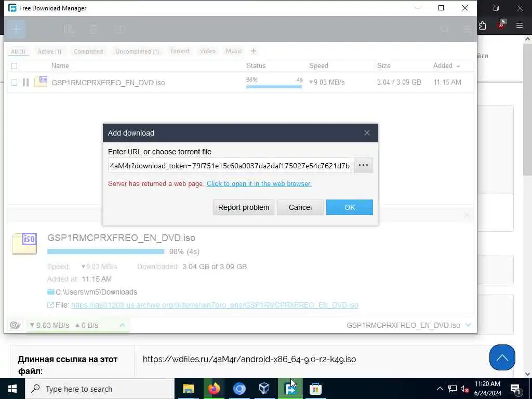Open Microsoft Store from taskbar
Screen dimensions: 532x399
coord(315,389)
